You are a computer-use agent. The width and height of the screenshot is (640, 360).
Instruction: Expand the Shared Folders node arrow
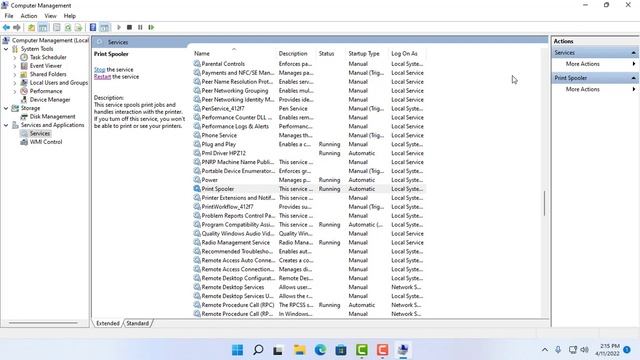click(x=15, y=74)
